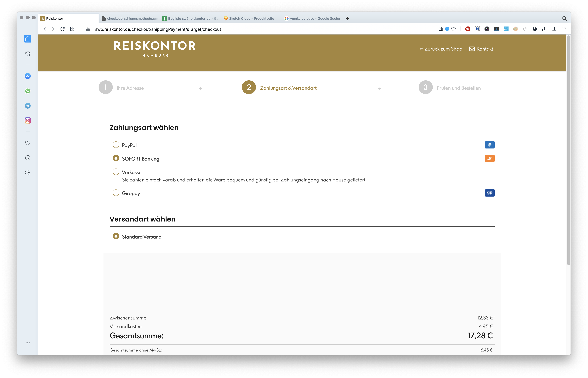Open Telegram in the sidebar
The width and height of the screenshot is (588, 378).
[28, 106]
